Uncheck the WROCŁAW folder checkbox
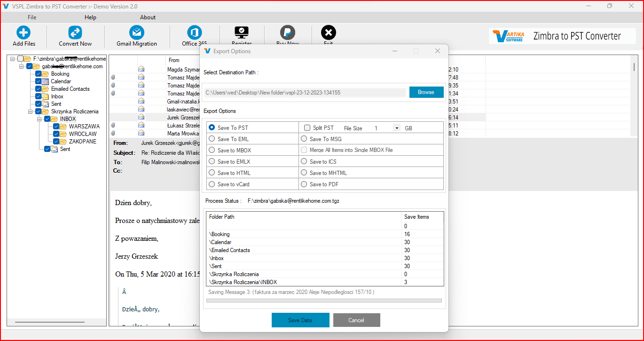644x341 pixels. [56, 134]
